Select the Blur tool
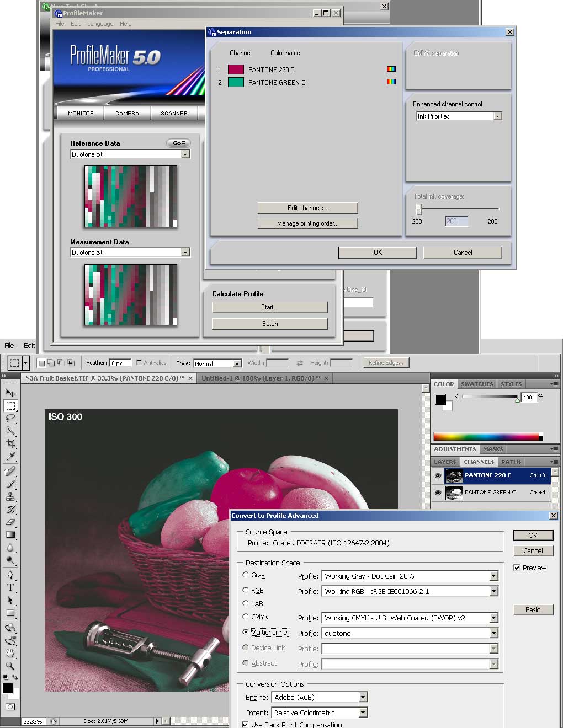 click(10, 547)
